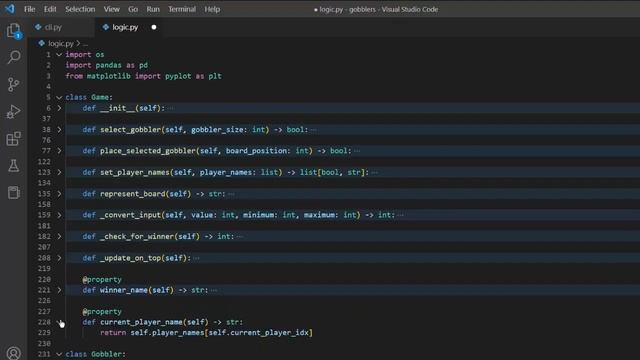640x360 pixels.
Task: Collapse class Gobbler at line 231
Action: [x=59, y=354]
